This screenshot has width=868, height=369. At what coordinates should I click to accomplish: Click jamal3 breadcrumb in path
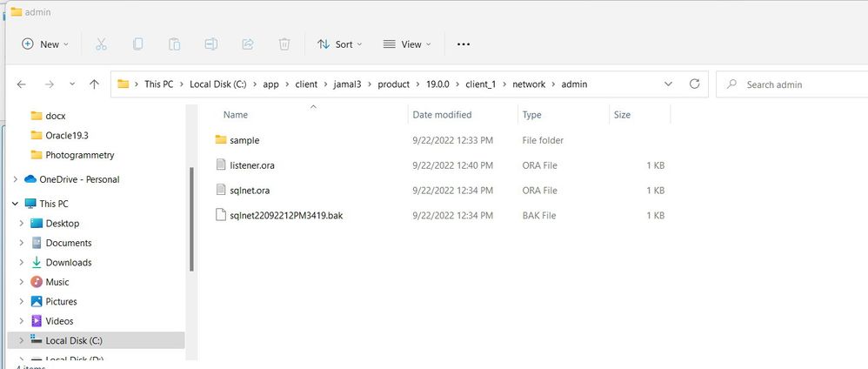click(348, 84)
